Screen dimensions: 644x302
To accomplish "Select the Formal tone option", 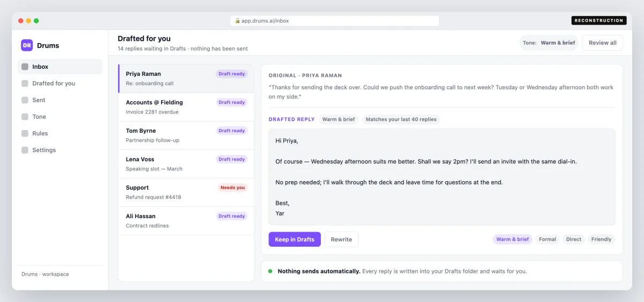I will click(547, 239).
